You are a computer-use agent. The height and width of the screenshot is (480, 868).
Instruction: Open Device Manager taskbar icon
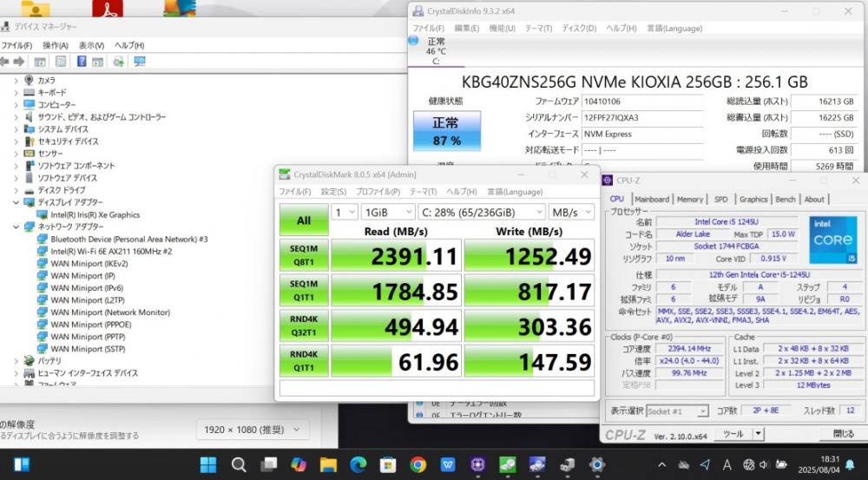[567, 464]
